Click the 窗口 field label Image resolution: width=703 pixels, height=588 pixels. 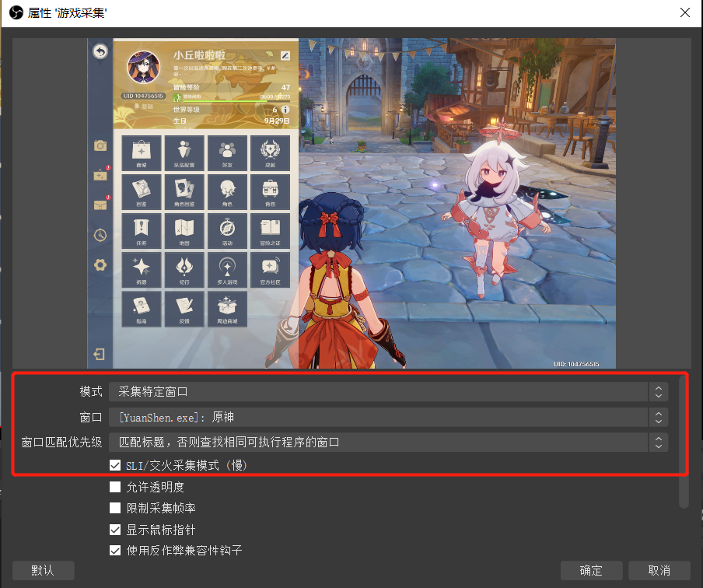click(x=91, y=417)
